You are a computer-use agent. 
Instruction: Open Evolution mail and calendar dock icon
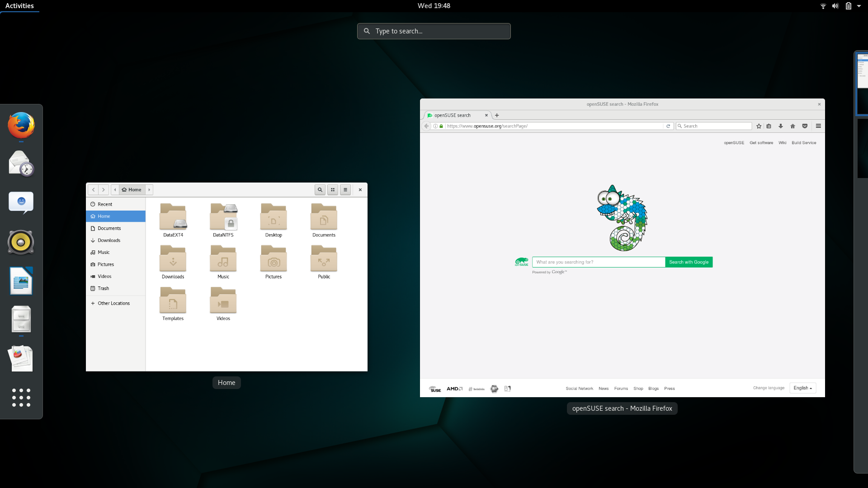pos(21,164)
